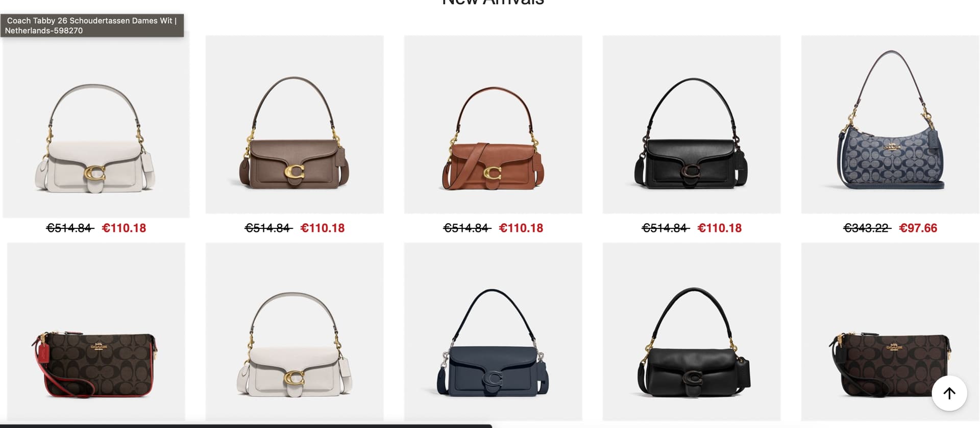View the black Tabby bag in top row
Screen dimensions: 980x428
pos(692,125)
